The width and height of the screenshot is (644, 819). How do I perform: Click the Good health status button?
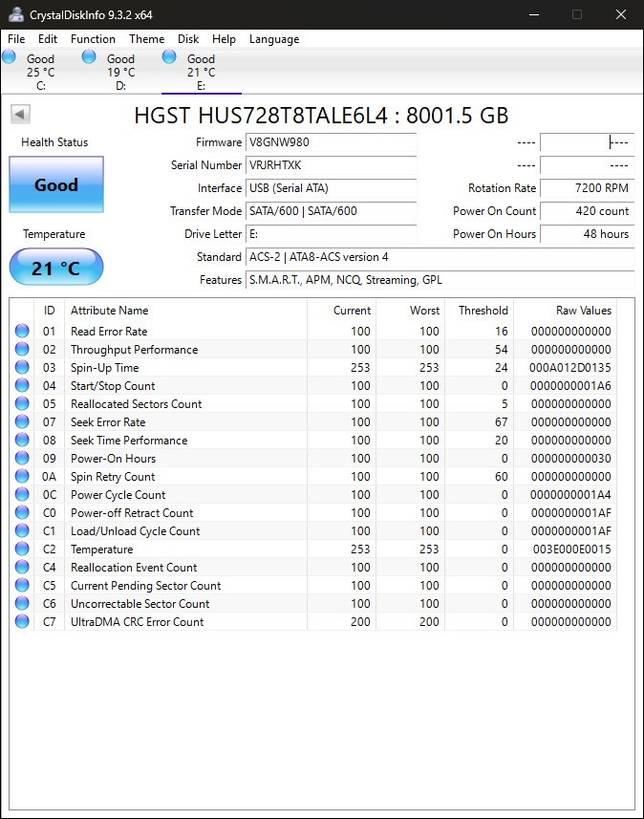(56, 184)
